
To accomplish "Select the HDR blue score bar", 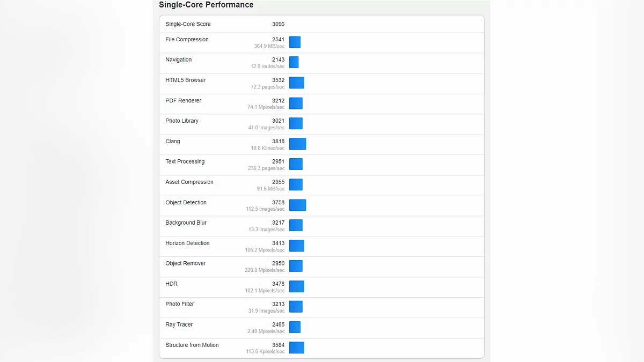I will click(x=296, y=286).
